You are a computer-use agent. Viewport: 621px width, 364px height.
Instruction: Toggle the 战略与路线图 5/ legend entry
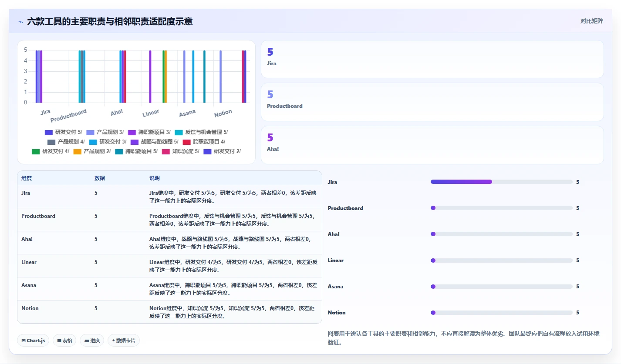[x=154, y=142]
